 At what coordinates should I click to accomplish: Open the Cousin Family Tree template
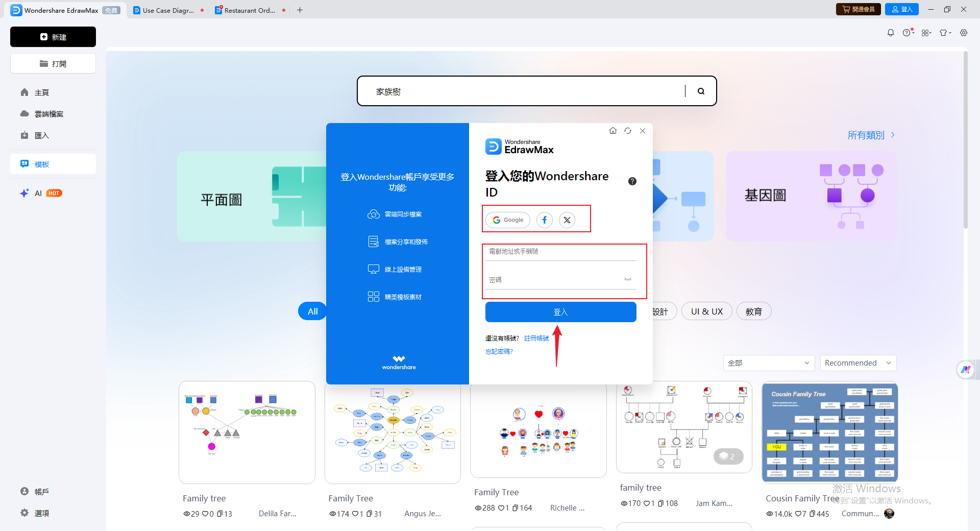pyautogui.click(x=830, y=432)
